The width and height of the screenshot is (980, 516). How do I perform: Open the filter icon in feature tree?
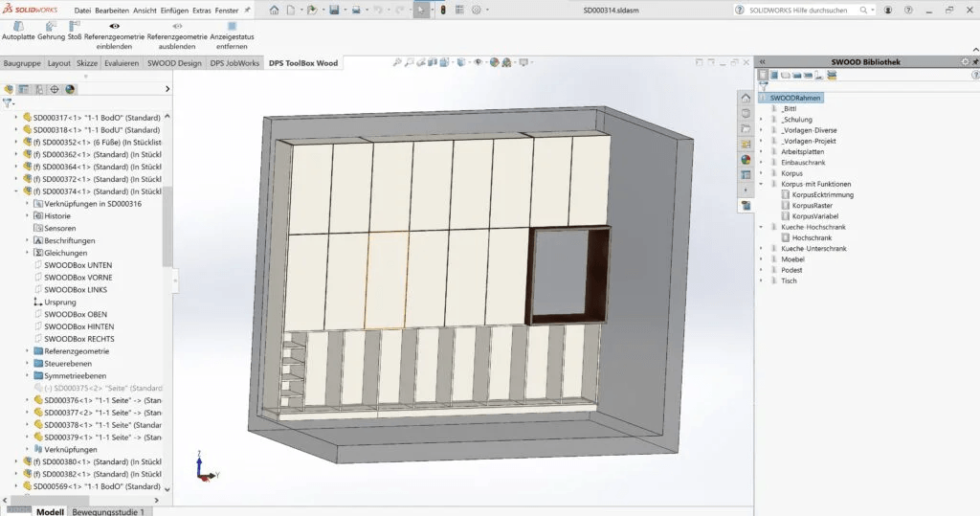tap(8, 102)
